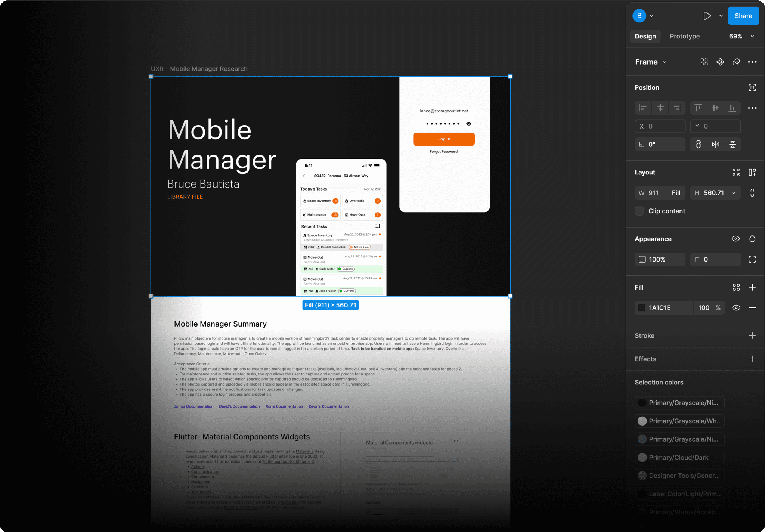Click align left icon in Position
This screenshot has width=765, height=532.
point(643,108)
